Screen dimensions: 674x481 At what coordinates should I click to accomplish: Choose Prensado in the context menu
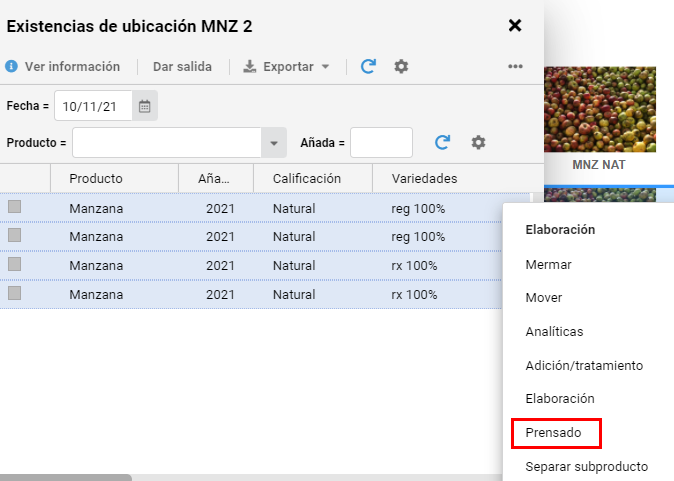(553, 432)
